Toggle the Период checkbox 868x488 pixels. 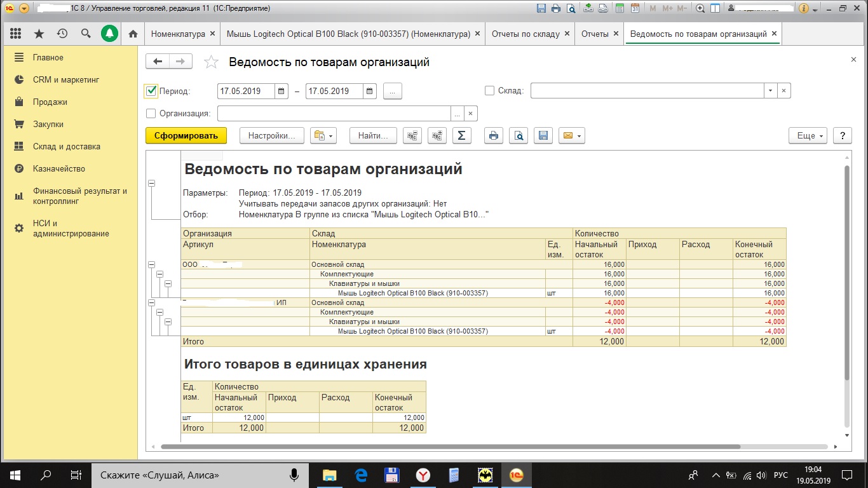(151, 91)
